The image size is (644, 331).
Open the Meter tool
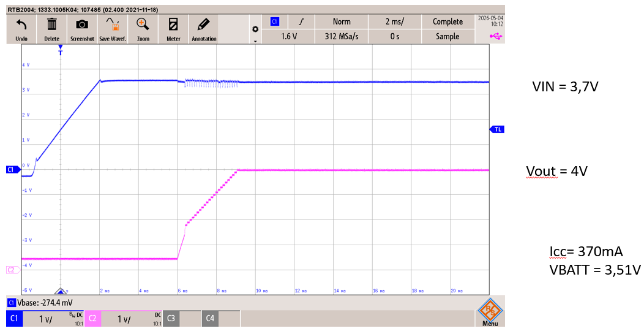coord(173,29)
